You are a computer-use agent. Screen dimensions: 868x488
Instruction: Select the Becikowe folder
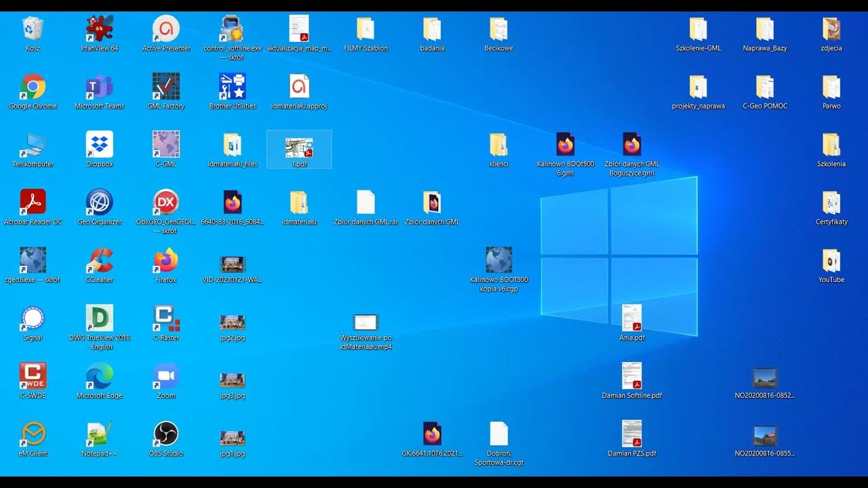(x=498, y=29)
